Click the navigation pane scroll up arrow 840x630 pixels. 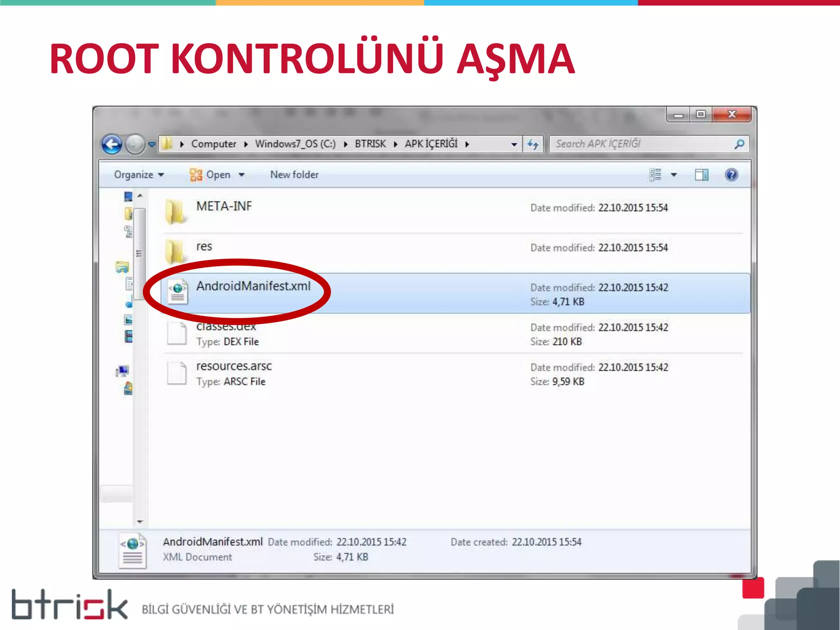click(140, 196)
